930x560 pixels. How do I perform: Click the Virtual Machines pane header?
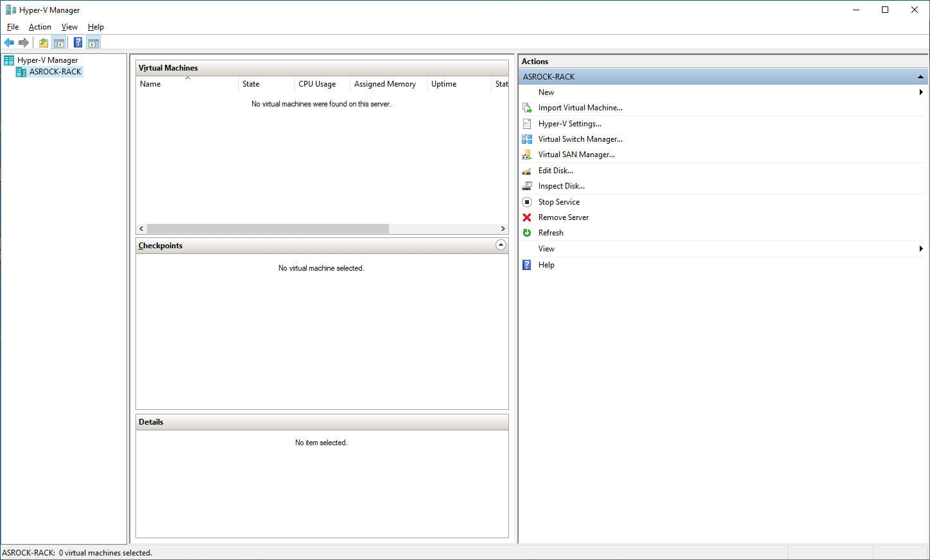point(322,68)
